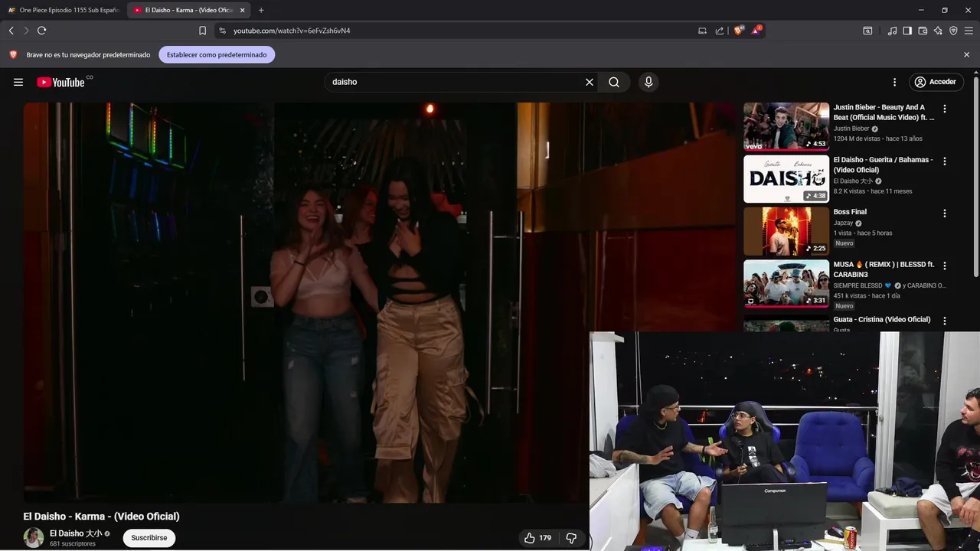Image resolution: width=980 pixels, height=551 pixels.
Task: Open YouTube settings three-dot menu
Action: coord(894,82)
